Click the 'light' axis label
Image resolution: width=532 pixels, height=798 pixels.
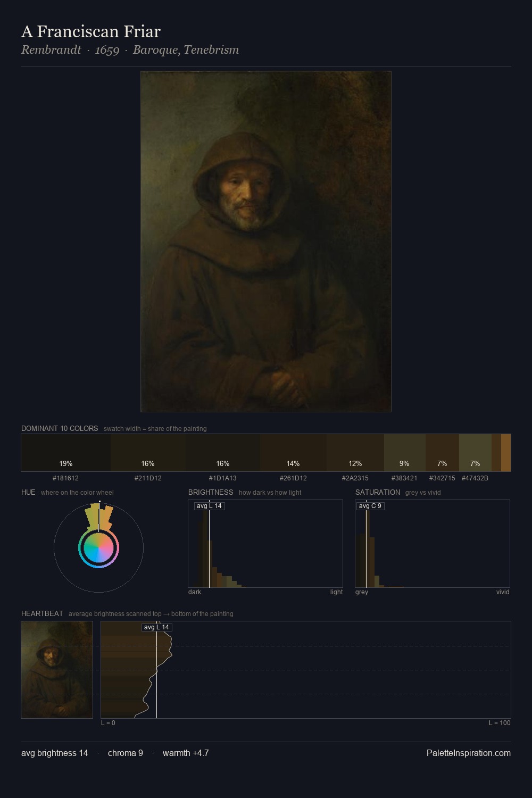(x=336, y=592)
